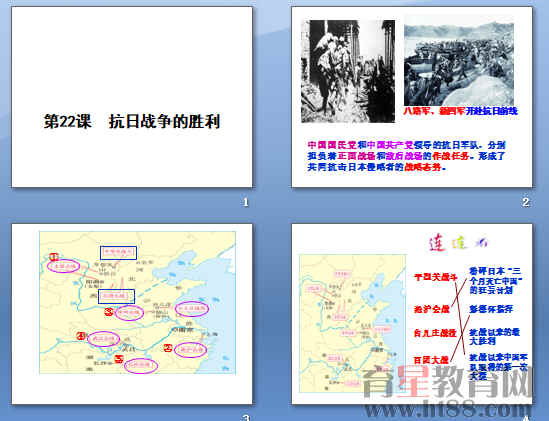This screenshot has height=421, width=549.
Task: Click red circle marker 1 on the map
Action: click(54, 257)
